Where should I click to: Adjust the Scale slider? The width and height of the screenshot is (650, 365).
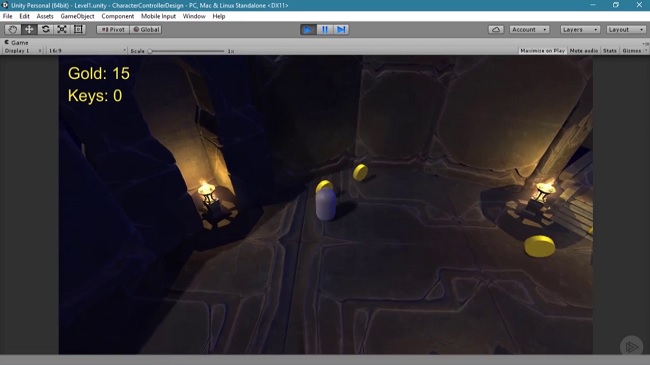pyautogui.click(x=187, y=51)
